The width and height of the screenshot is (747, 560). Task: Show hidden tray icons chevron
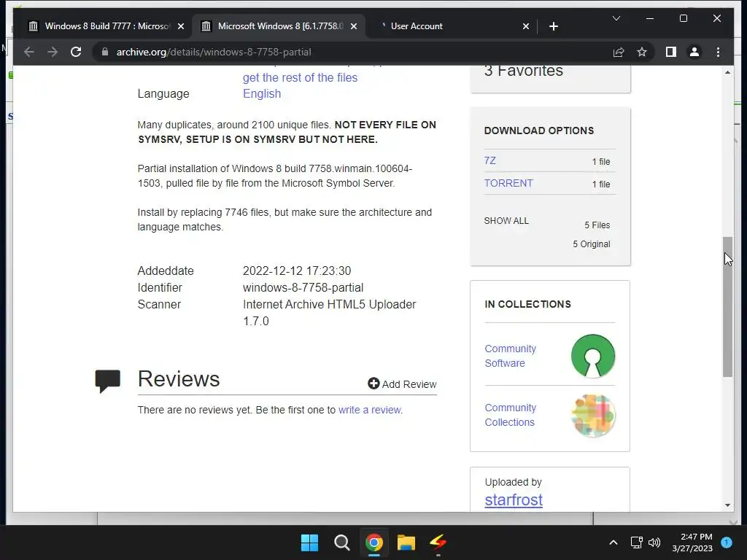[x=613, y=542]
